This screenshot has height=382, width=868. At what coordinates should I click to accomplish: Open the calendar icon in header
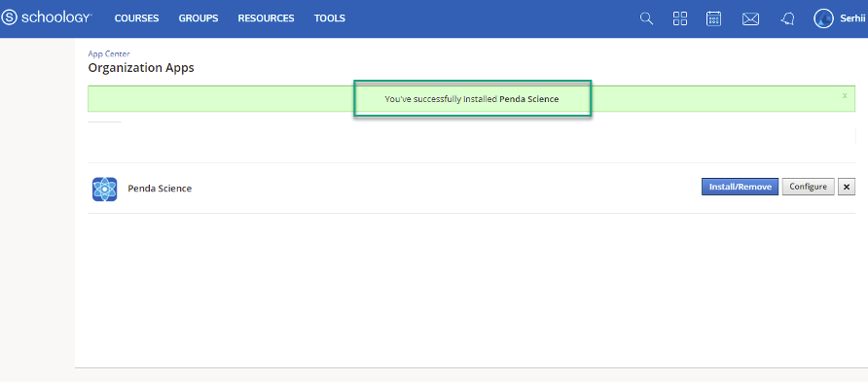coord(713,18)
